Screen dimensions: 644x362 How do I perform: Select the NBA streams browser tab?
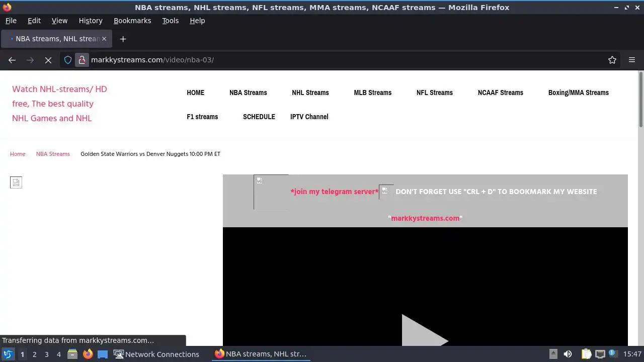[56, 39]
